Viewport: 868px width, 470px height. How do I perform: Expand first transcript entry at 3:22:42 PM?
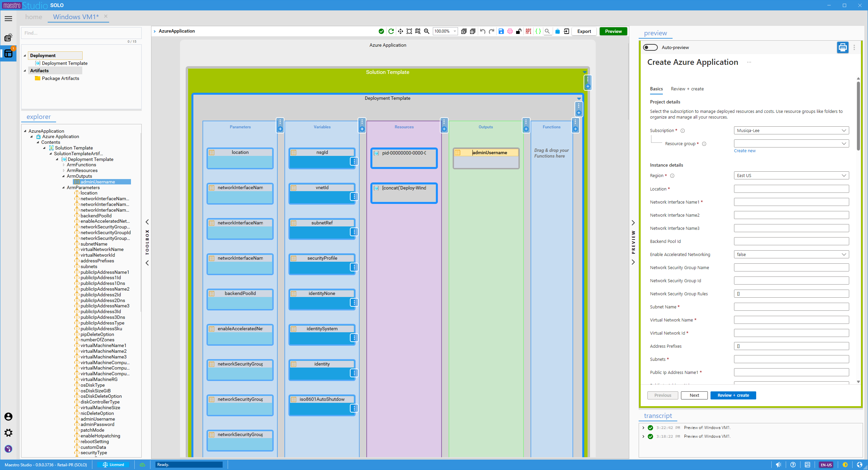coord(643,428)
